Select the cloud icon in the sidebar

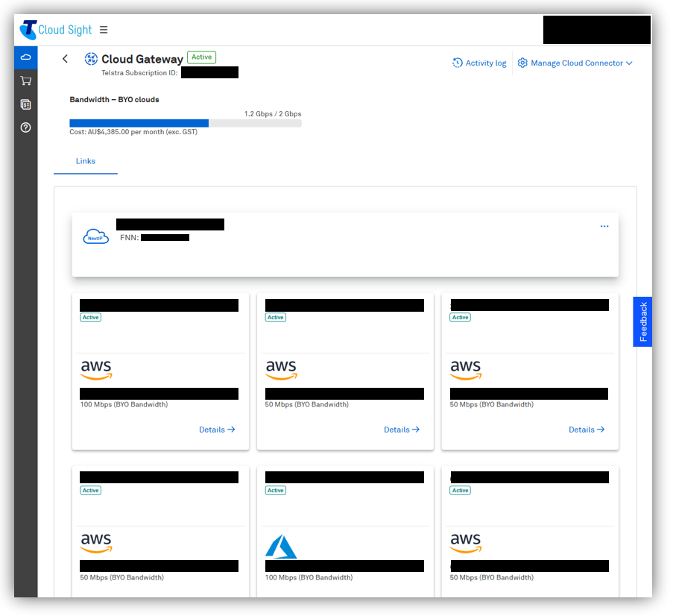(x=26, y=57)
